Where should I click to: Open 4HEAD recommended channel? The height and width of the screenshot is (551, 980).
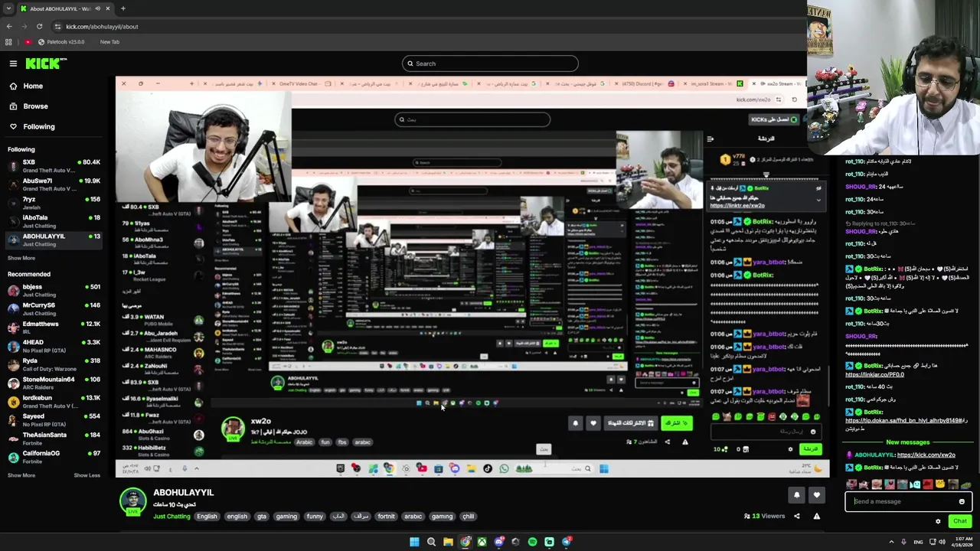point(54,346)
